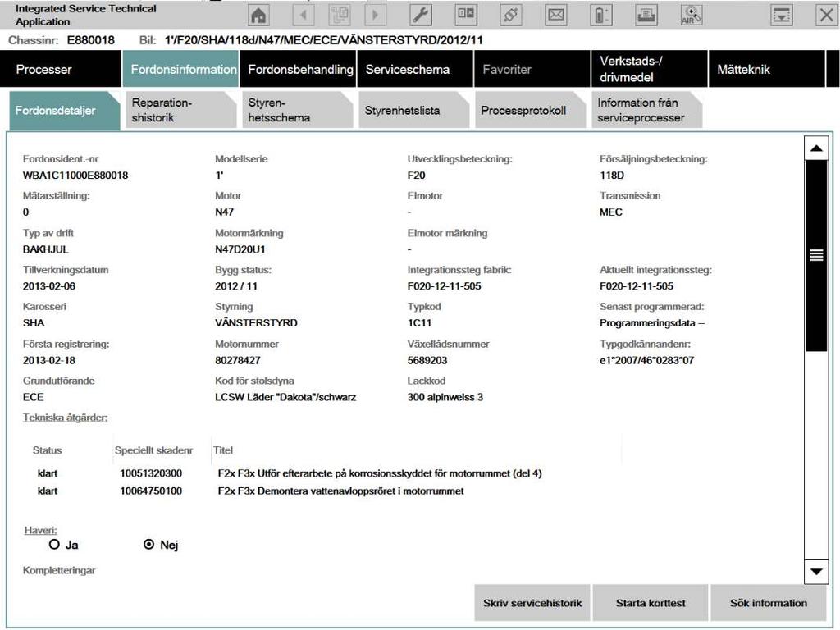Go to the Home screen icon
This screenshot has height=630, width=840.
[258, 15]
